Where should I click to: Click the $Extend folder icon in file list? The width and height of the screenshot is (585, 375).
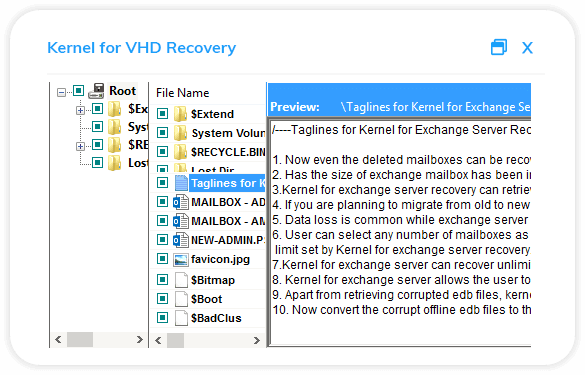pos(181,113)
